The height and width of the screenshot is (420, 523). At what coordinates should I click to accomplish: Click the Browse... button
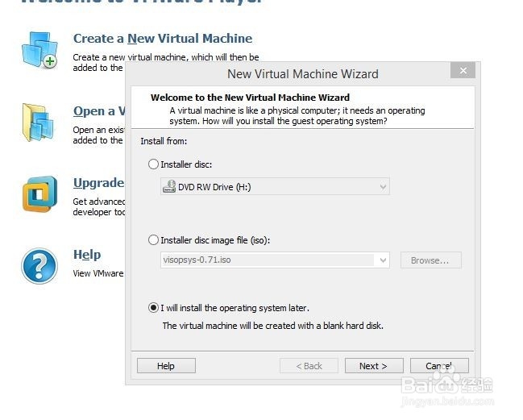pyautogui.click(x=430, y=260)
